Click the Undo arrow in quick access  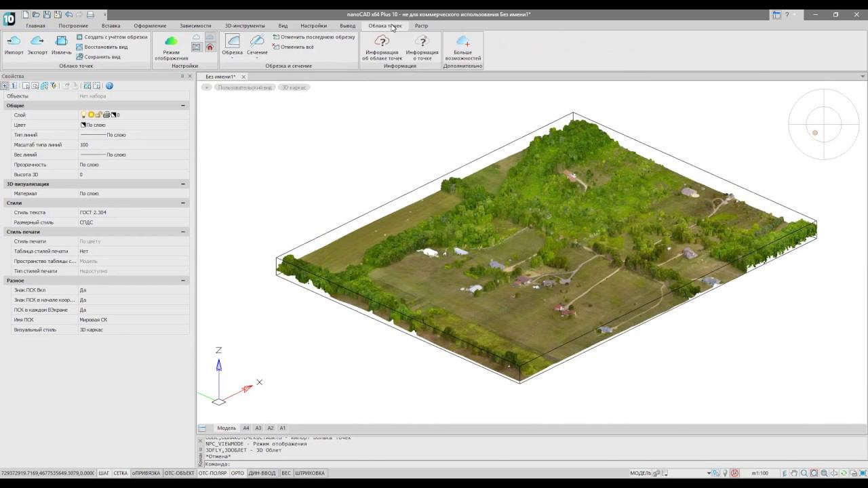click(68, 14)
